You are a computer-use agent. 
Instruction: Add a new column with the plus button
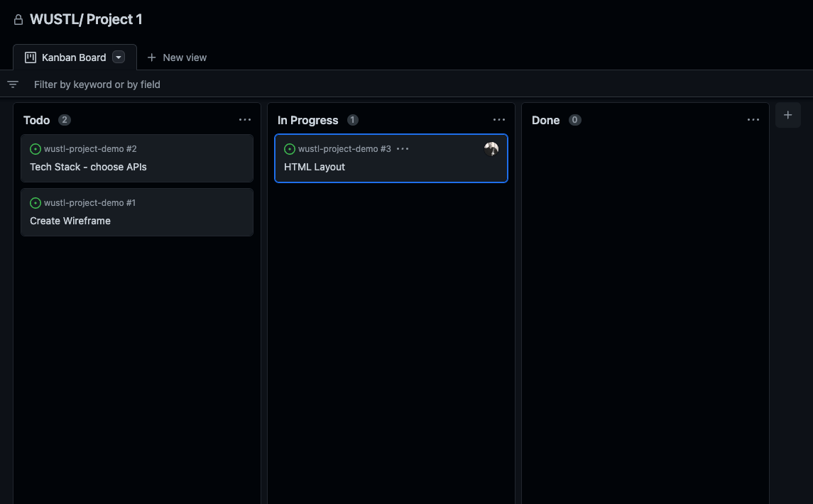pyautogui.click(x=787, y=115)
